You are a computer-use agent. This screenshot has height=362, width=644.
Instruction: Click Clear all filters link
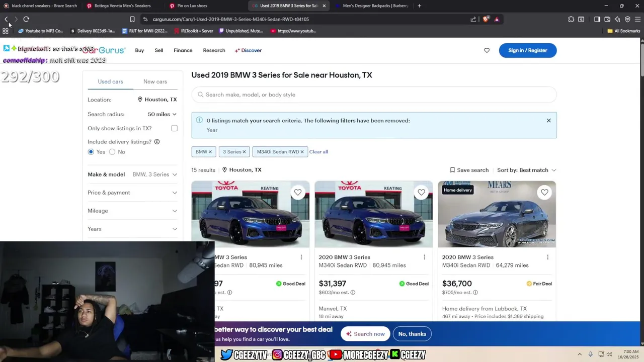click(318, 152)
